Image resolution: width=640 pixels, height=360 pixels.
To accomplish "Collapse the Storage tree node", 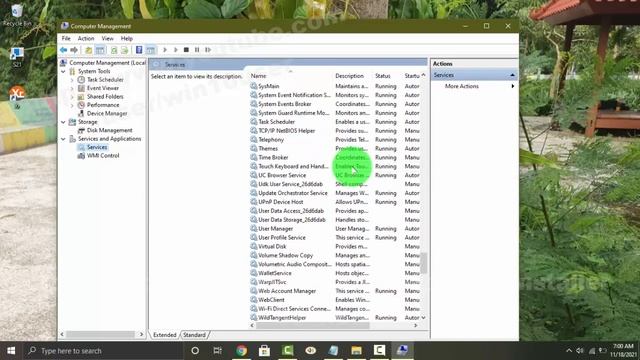I will [63, 122].
